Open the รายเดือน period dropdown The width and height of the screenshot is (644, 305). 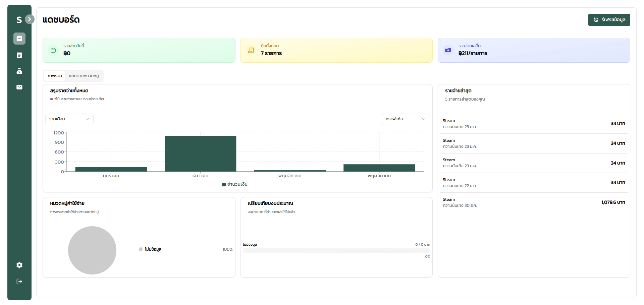pos(69,119)
